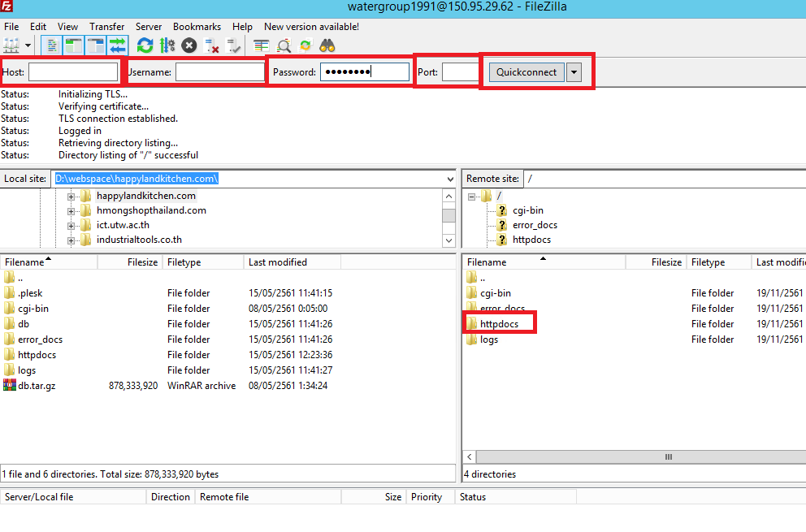Open the New version available! menu
Image resolution: width=806 pixels, height=532 pixels.
(311, 27)
